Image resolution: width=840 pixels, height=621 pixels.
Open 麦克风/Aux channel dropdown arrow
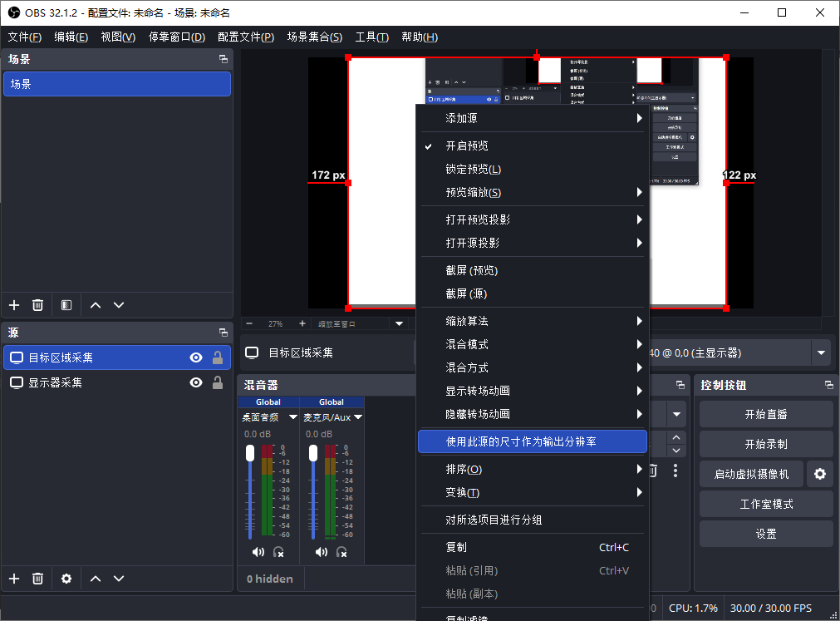358,416
